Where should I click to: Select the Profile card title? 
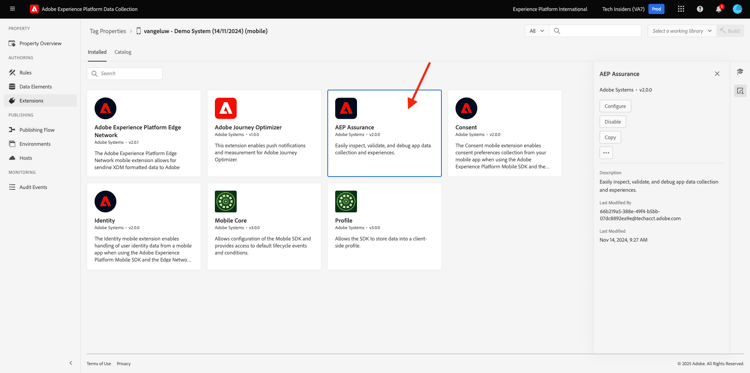pos(343,220)
